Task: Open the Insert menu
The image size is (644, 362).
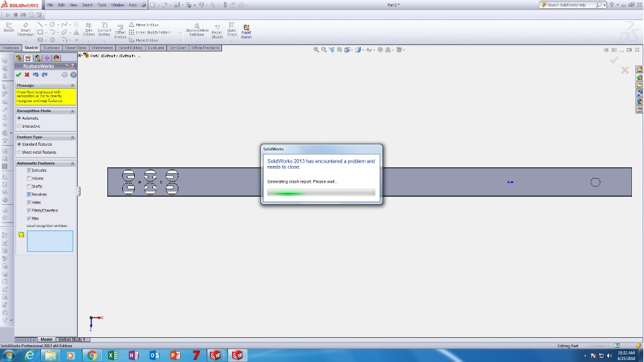Action: [x=87, y=5]
